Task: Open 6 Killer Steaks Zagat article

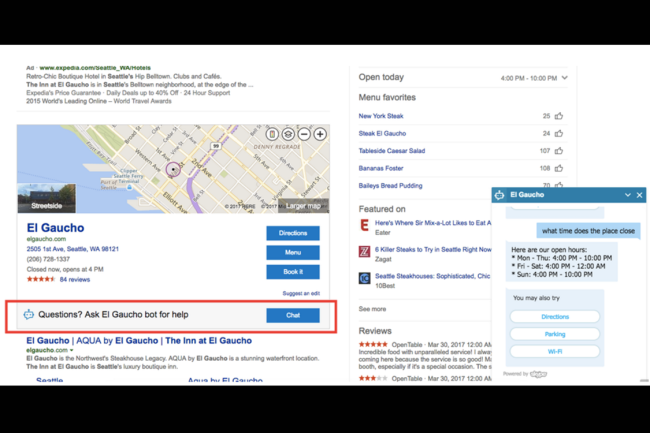Action: [x=433, y=249]
